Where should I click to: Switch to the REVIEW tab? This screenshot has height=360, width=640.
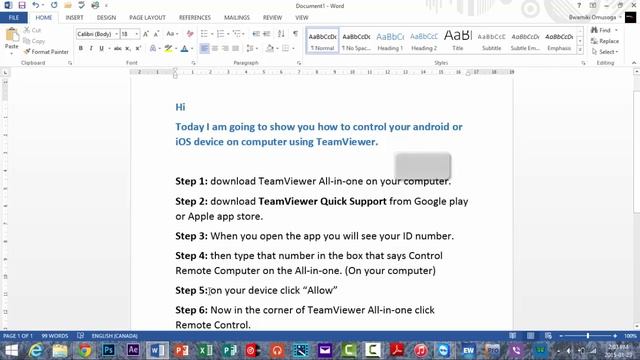(x=272, y=18)
